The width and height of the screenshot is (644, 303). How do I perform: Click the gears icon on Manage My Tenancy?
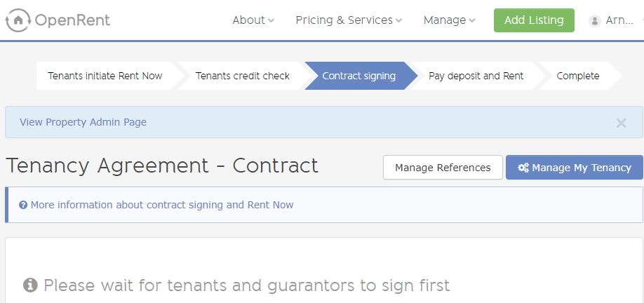(523, 168)
